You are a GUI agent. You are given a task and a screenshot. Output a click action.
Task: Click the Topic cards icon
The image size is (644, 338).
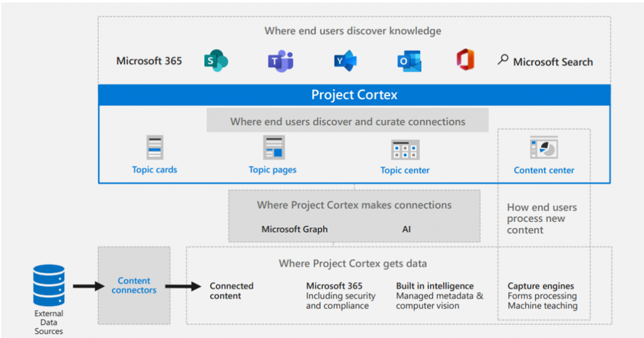point(155,147)
